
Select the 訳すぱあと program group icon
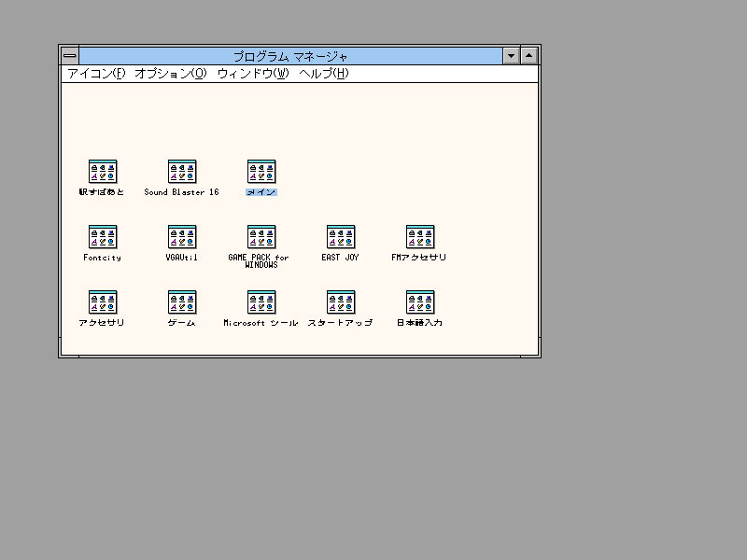tap(103, 172)
